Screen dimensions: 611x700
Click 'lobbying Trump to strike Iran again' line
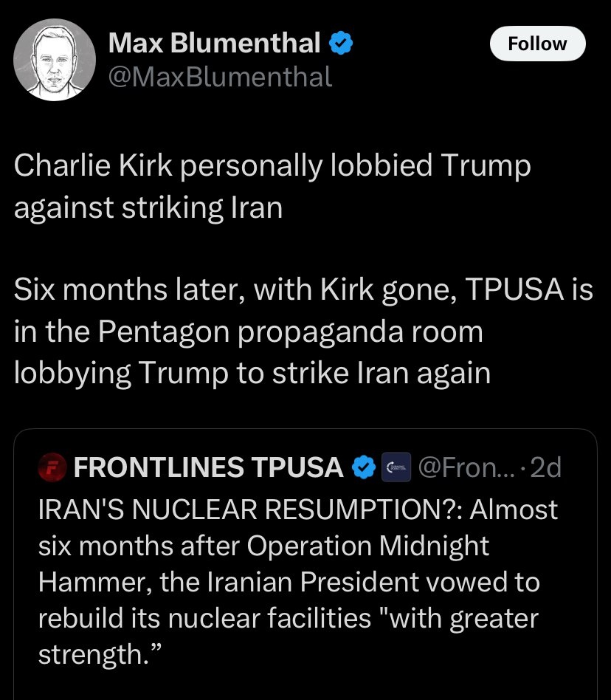252,373
